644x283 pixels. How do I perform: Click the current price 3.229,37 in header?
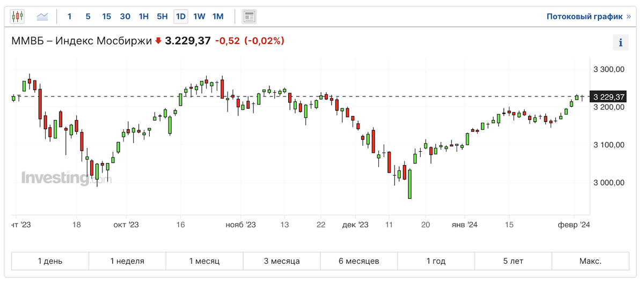tap(187, 41)
